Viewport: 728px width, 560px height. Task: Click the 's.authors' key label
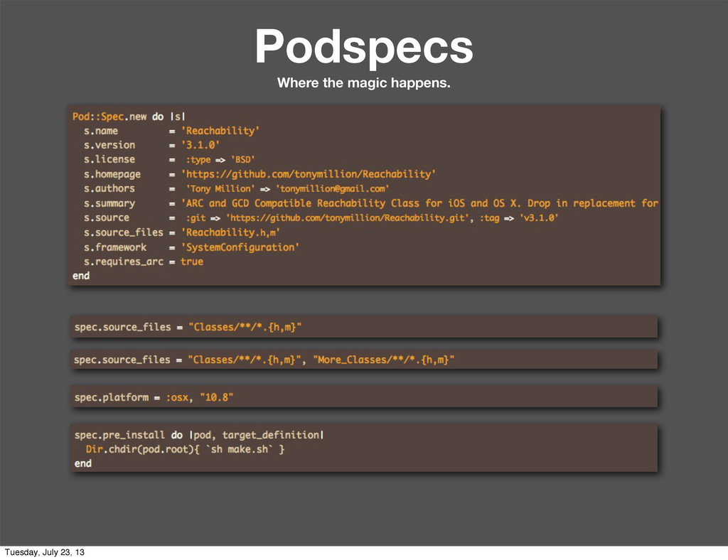[x=109, y=188]
